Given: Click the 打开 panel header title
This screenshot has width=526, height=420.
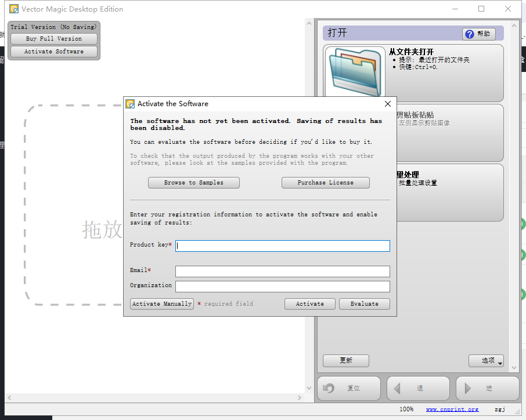Looking at the screenshot, I should [x=337, y=33].
